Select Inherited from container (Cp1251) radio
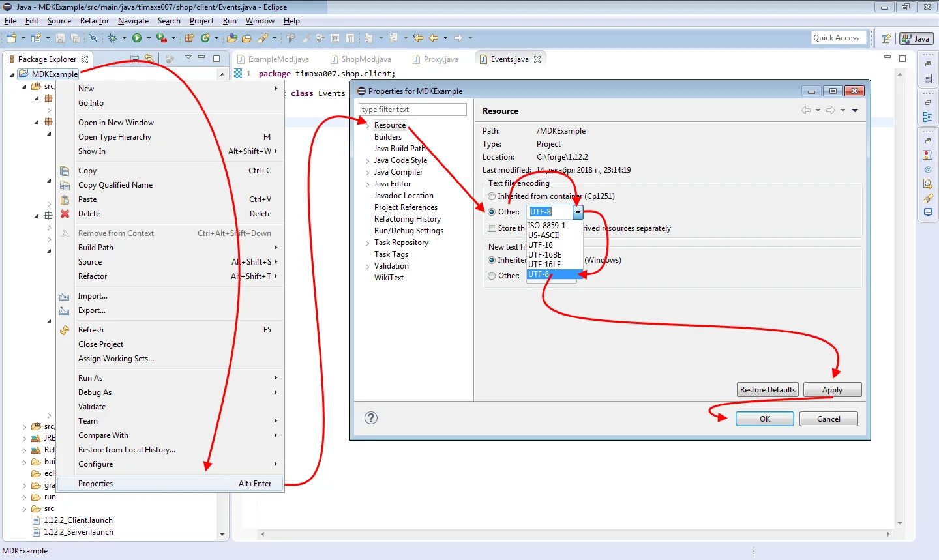The image size is (939, 560). [492, 196]
